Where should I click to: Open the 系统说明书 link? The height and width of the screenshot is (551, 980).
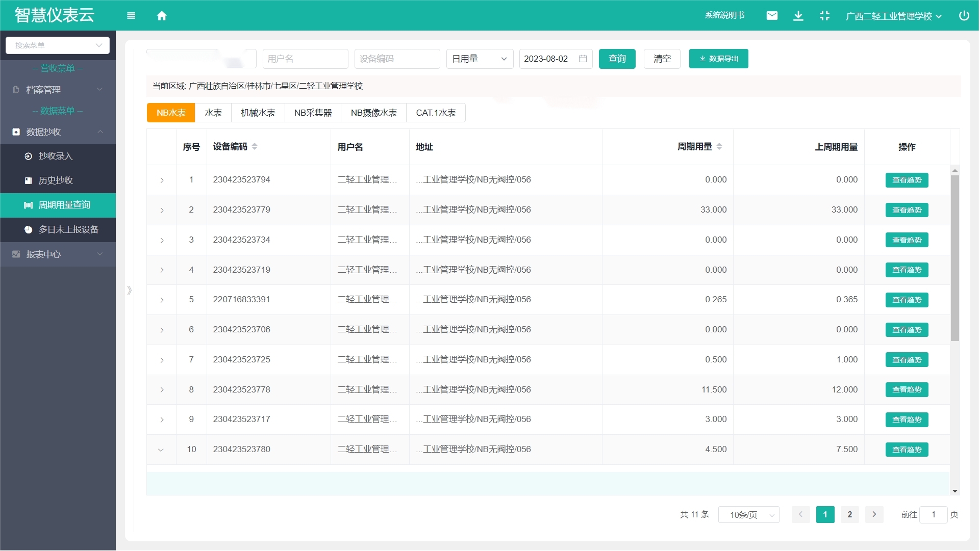click(724, 15)
